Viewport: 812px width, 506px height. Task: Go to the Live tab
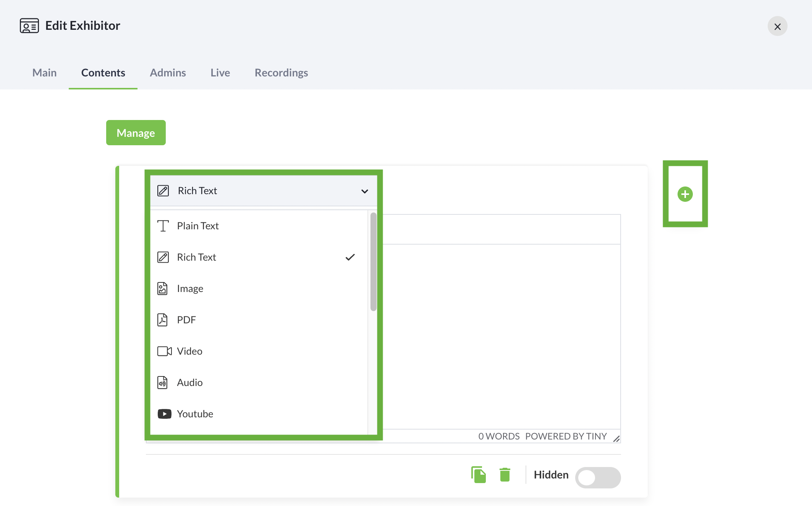point(220,73)
